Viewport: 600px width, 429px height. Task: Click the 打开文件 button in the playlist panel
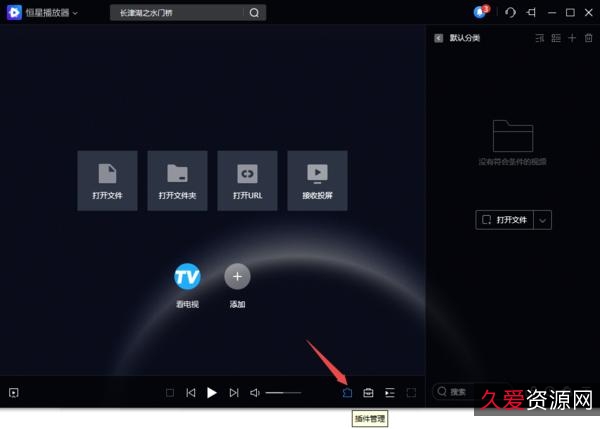click(505, 220)
